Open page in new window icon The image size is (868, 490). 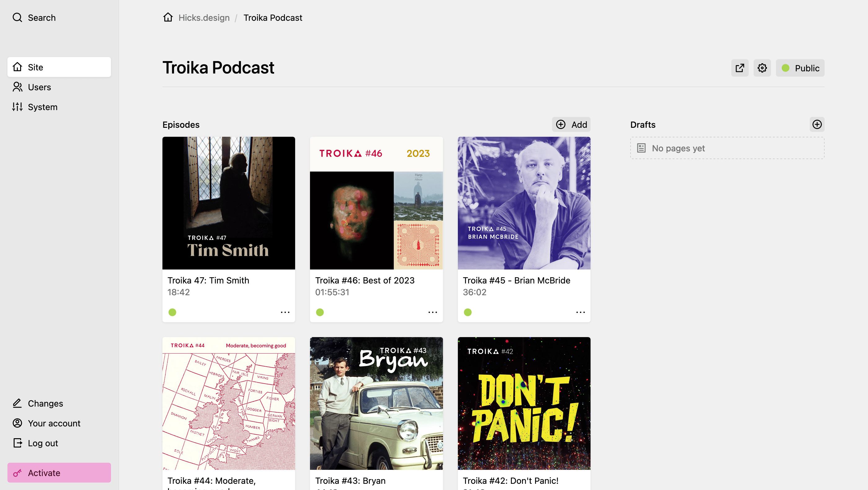click(x=740, y=68)
